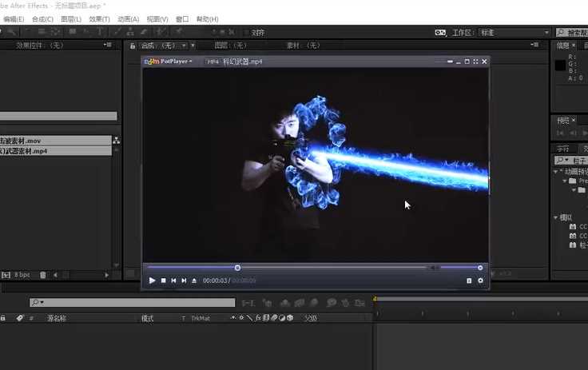This screenshot has height=370, width=588.
Task: Select the Brush tool in toolbar
Action: point(117,32)
